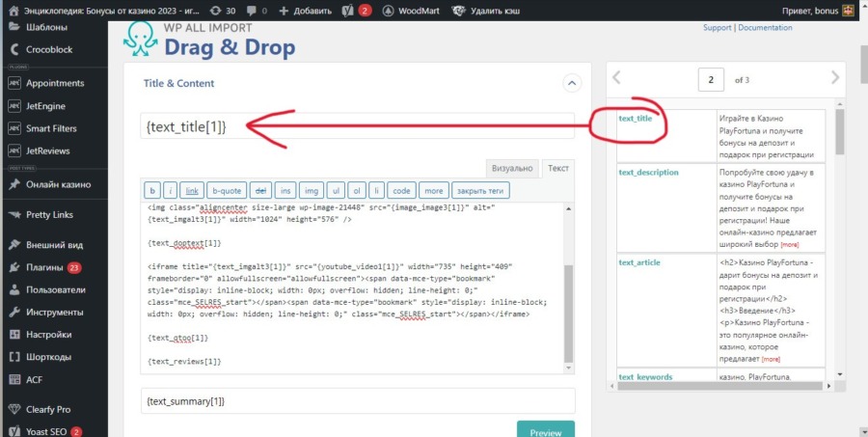Click the record number field showing 2
The height and width of the screenshot is (437, 868).
[x=712, y=80]
